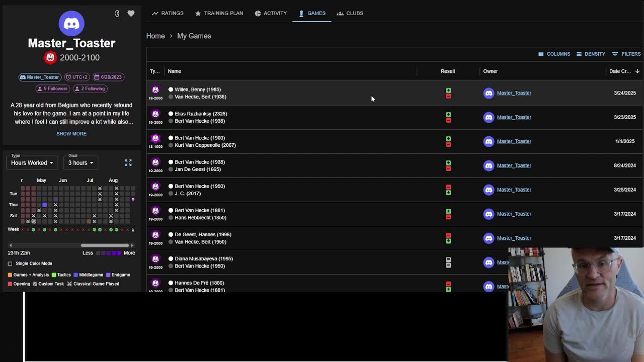Image resolution: width=644 pixels, height=362 pixels.
Task: Open the 9 Followers list
Action: [x=52, y=88]
